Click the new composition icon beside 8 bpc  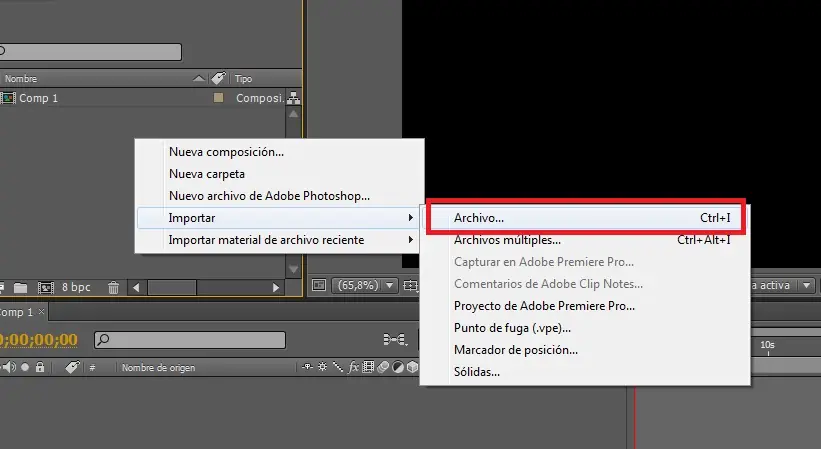click(x=46, y=287)
